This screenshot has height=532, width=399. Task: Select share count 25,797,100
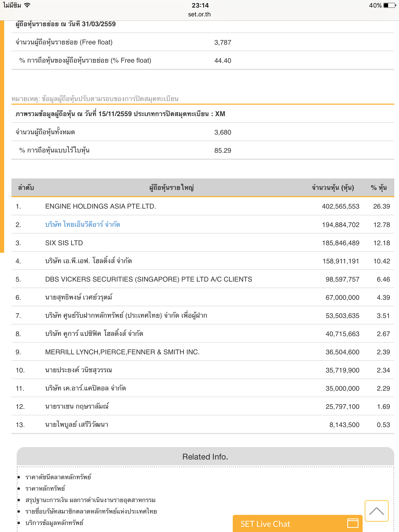(x=342, y=407)
